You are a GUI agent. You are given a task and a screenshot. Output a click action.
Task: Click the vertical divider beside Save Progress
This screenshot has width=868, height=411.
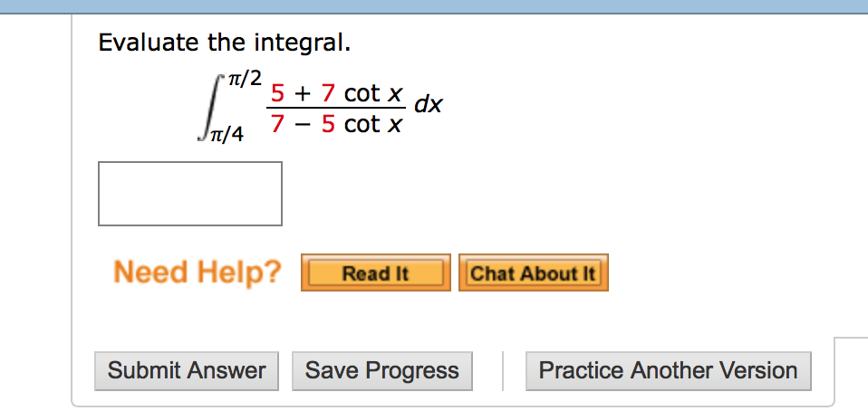pyautogui.click(x=503, y=370)
